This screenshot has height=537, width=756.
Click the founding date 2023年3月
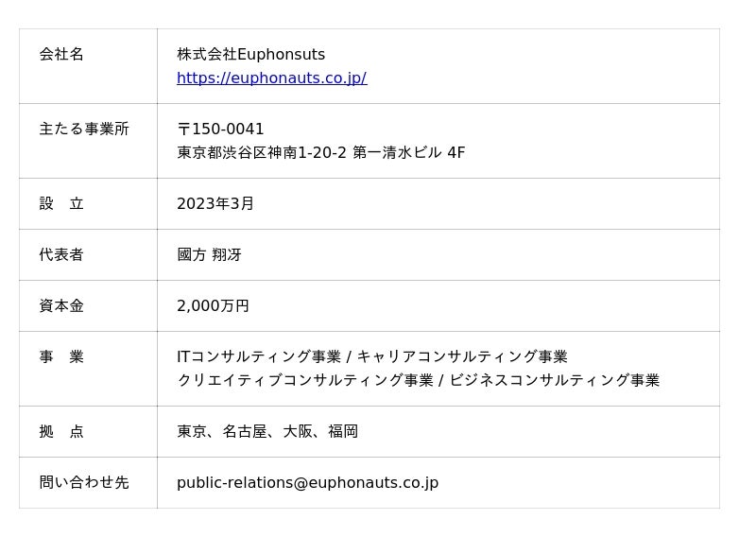point(215,204)
